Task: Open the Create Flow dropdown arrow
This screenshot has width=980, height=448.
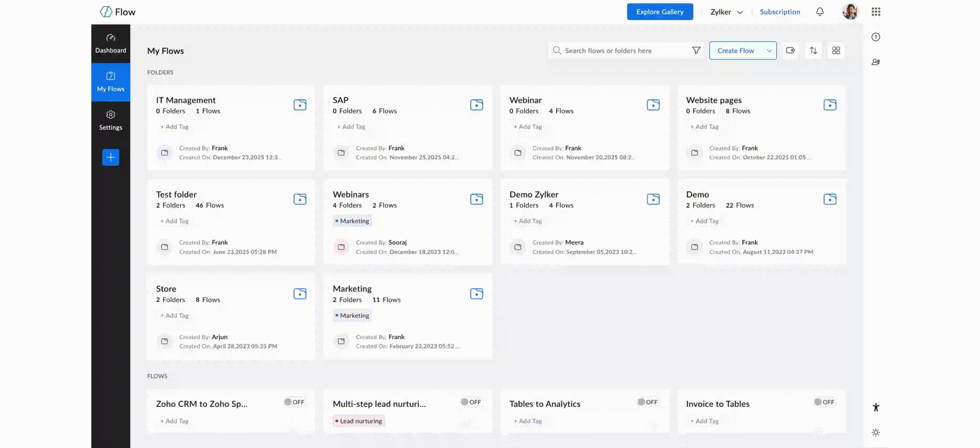Action: [769, 50]
